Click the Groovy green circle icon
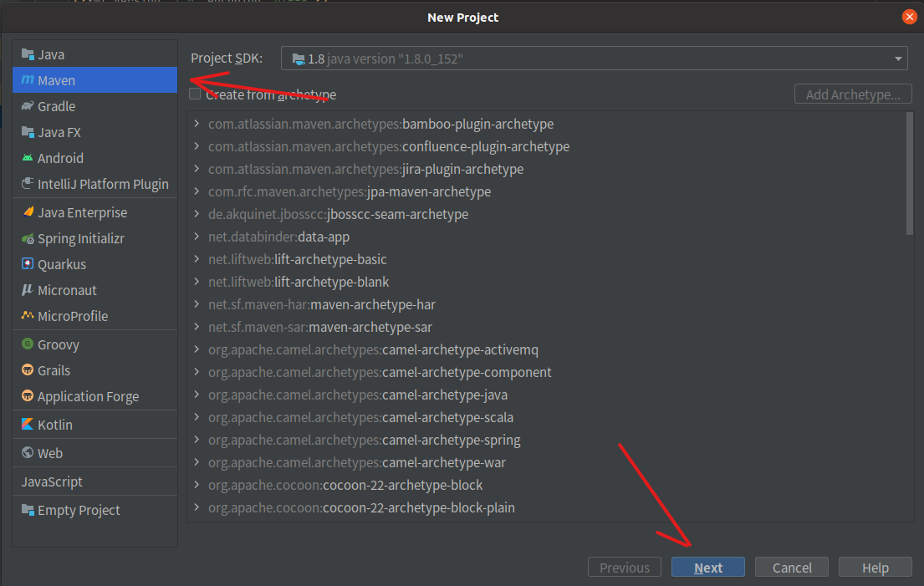 (28, 344)
